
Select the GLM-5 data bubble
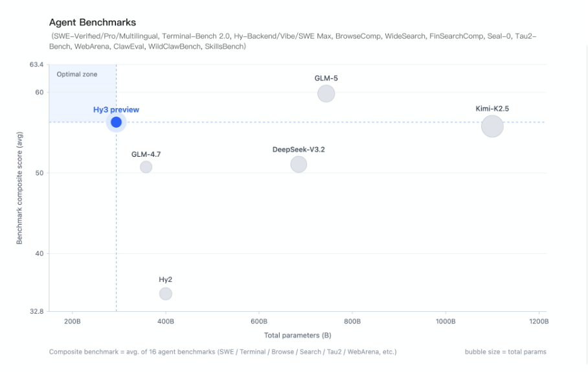tap(326, 93)
